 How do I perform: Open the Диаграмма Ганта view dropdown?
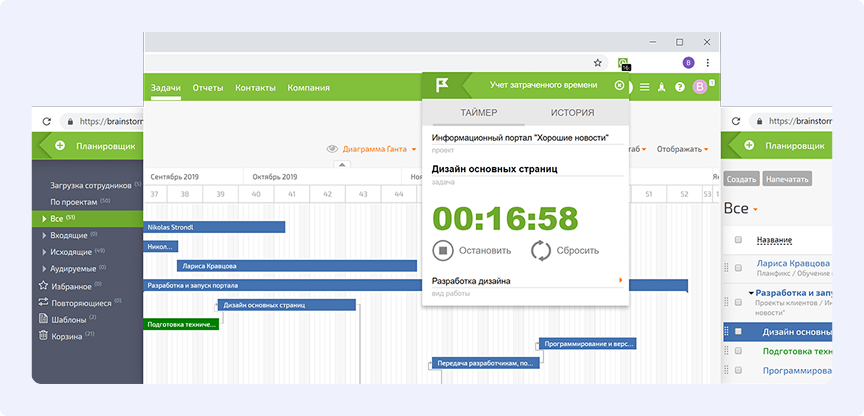pos(379,149)
